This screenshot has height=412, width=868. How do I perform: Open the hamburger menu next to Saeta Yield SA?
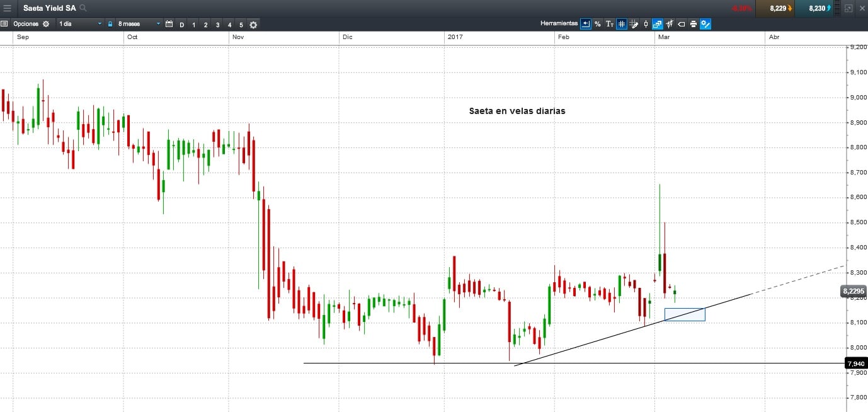point(8,8)
